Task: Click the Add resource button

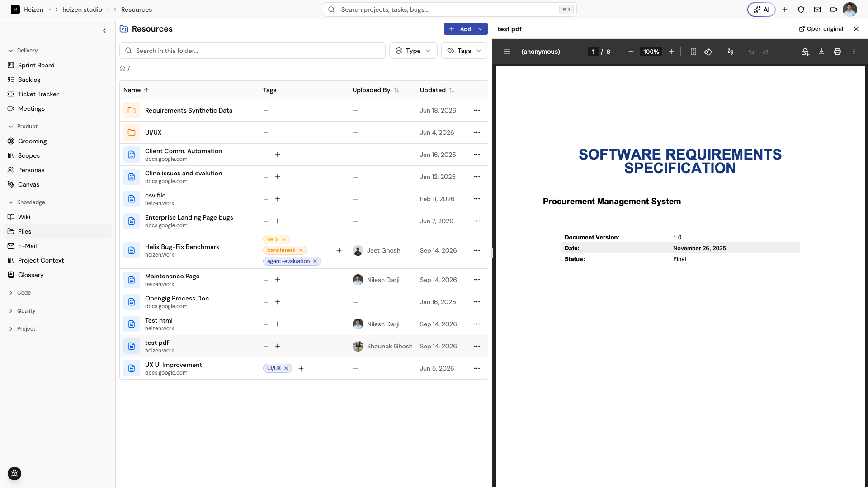Action: pyautogui.click(x=460, y=29)
